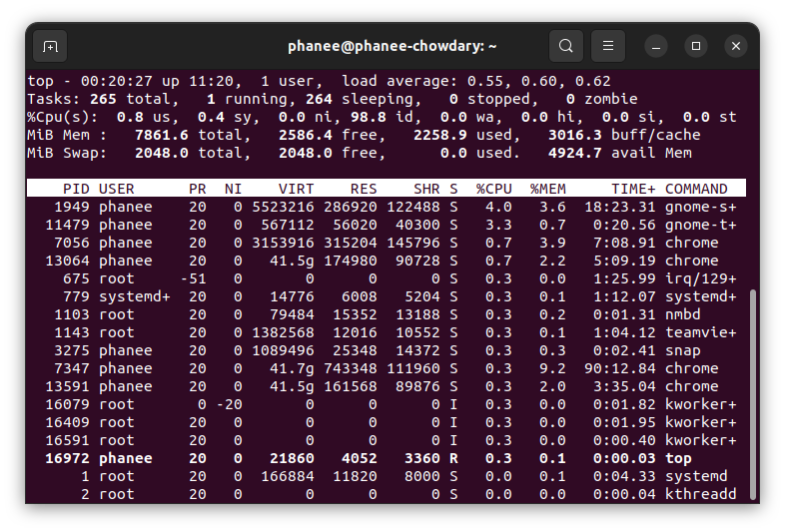The width and height of the screenshot is (785, 532).
Task: Click the COMMAND column header
Action: click(x=696, y=189)
